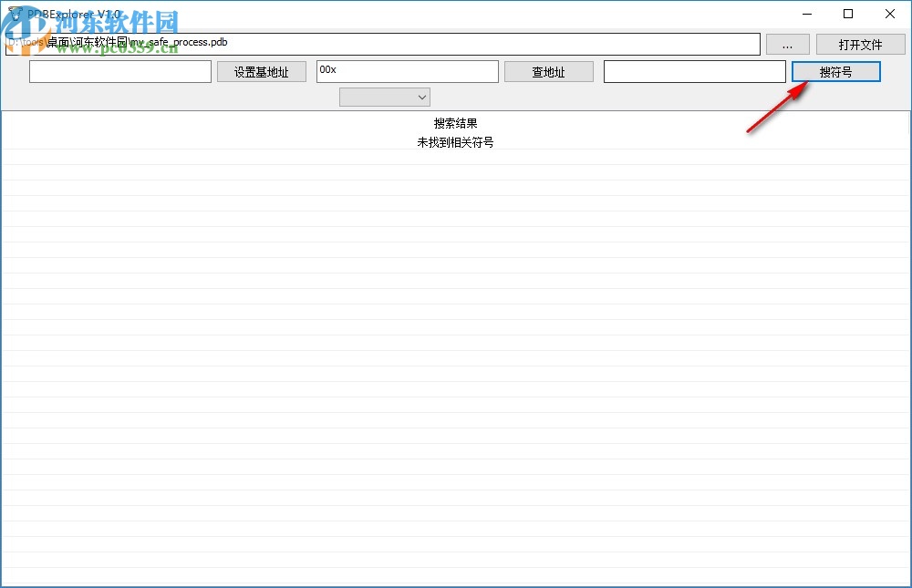
Task: Select the 未找到相关符号 message row
Action: [x=456, y=142]
